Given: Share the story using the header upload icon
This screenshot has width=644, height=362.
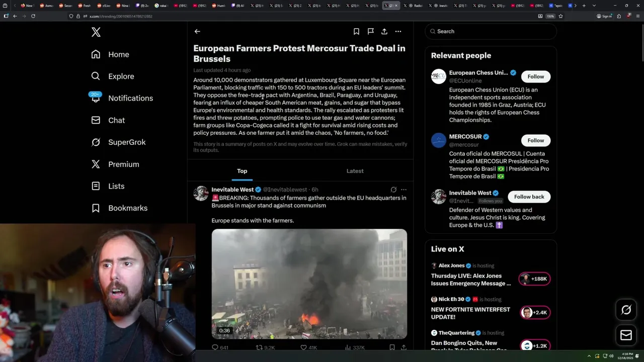Looking at the screenshot, I should tap(384, 31).
